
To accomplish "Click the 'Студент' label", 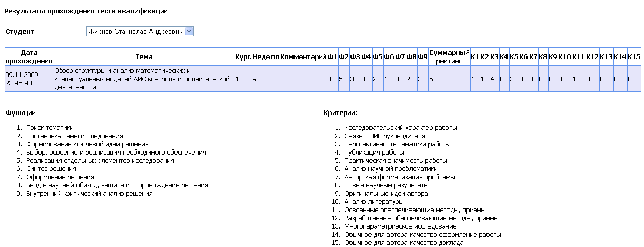I will (19, 32).
